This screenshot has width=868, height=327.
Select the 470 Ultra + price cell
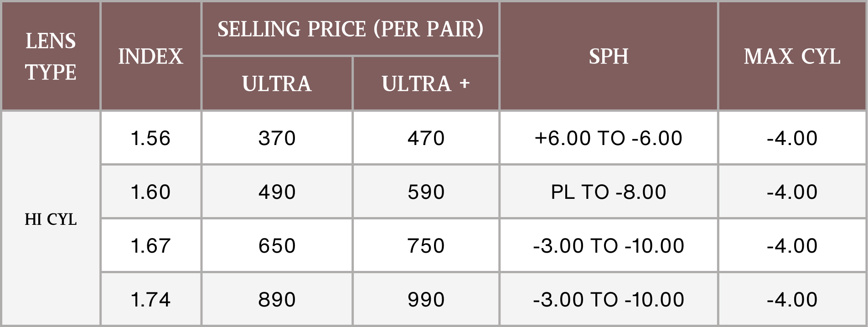click(x=426, y=138)
